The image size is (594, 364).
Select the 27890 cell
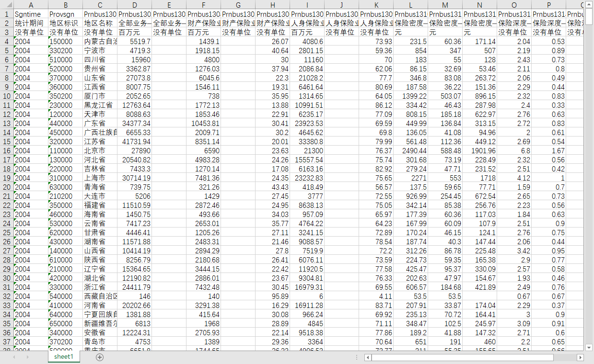tap(134, 150)
